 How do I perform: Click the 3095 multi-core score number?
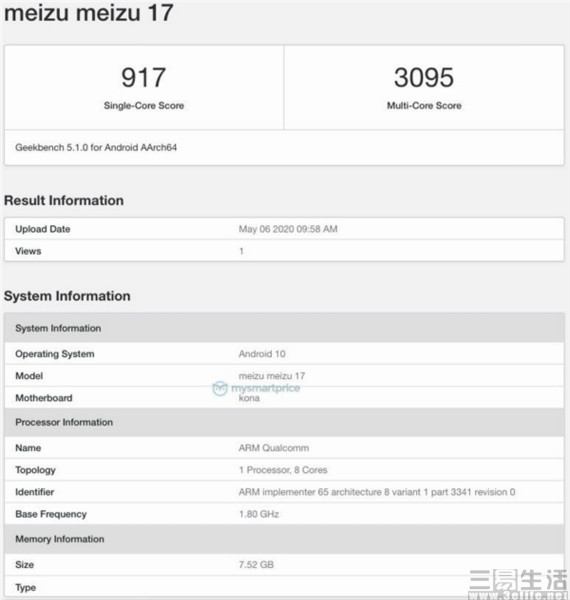pyautogui.click(x=424, y=77)
